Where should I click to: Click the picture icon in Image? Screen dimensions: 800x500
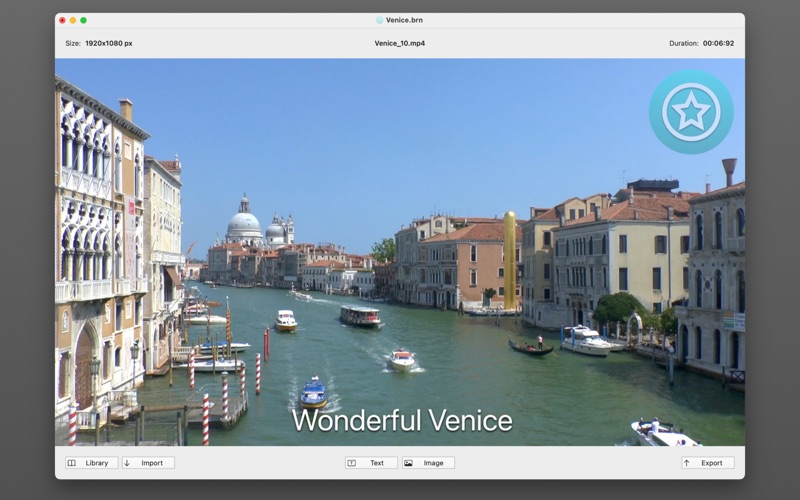(x=408, y=463)
